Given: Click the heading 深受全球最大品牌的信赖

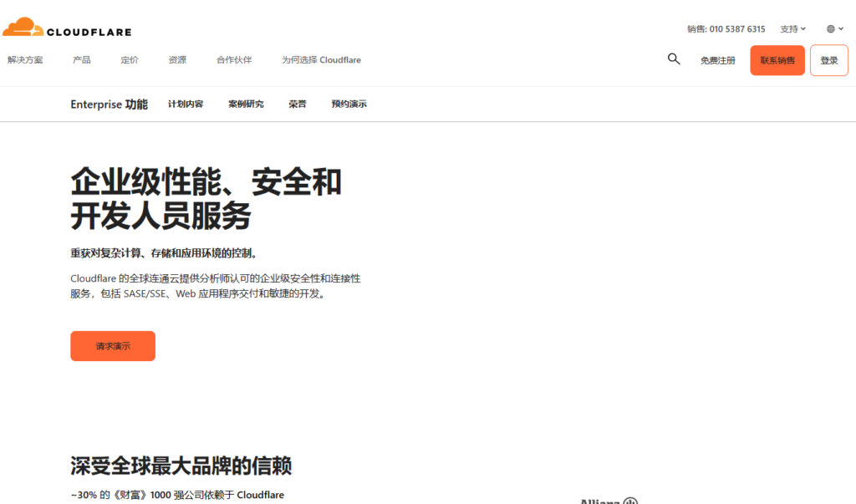Looking at the screenshot, I should [181, 466].
